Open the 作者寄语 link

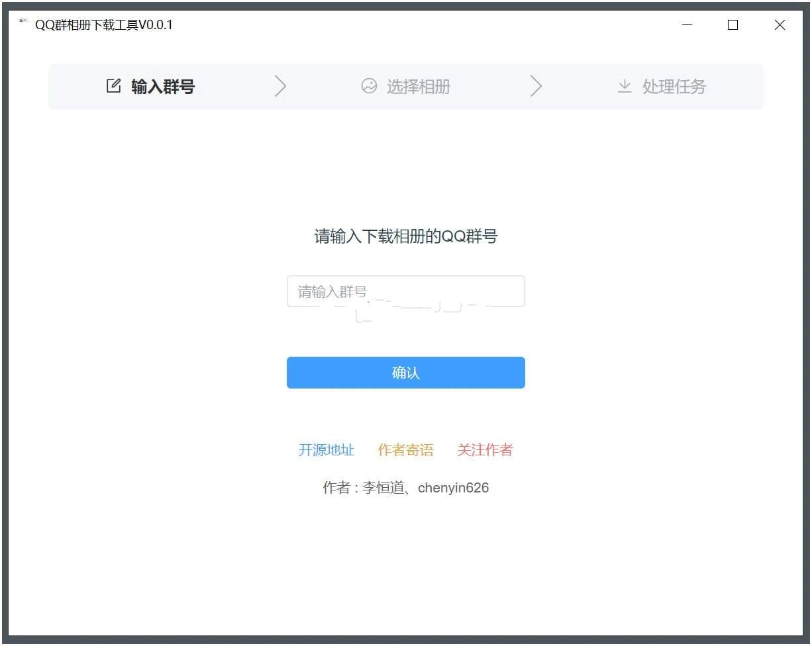tap(405, 449)
